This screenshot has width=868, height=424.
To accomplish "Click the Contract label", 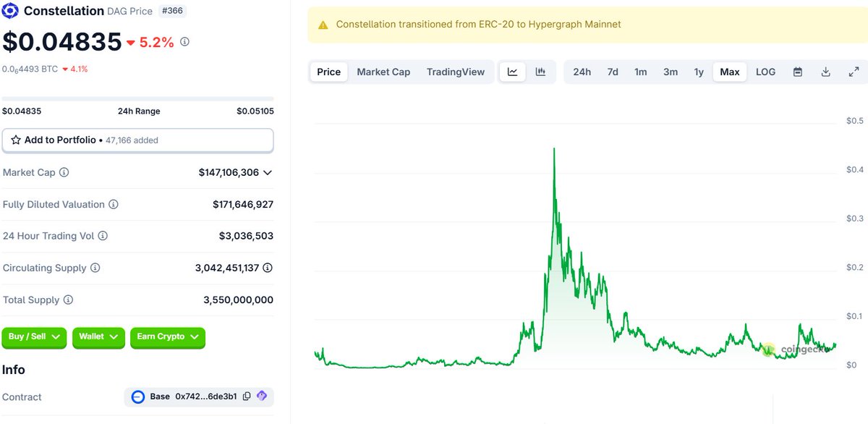I will tap(22, 397).
